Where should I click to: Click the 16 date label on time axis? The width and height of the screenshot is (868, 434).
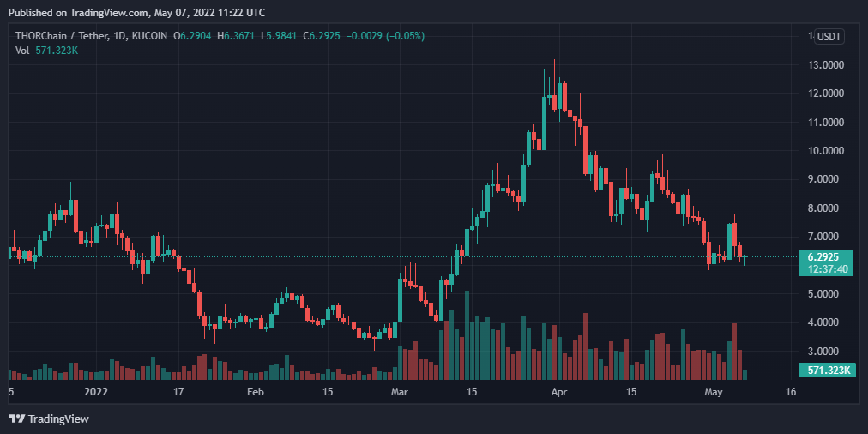click(x=791, y=392)
